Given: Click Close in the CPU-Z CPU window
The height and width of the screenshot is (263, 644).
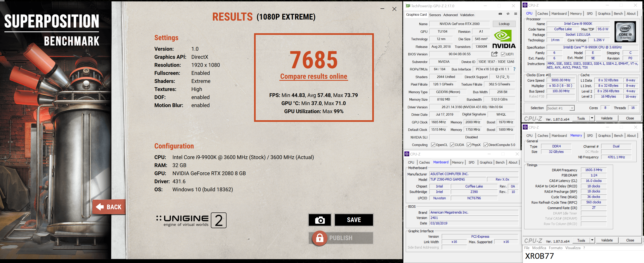Looking at the screenshot, I should click(630, 118).
